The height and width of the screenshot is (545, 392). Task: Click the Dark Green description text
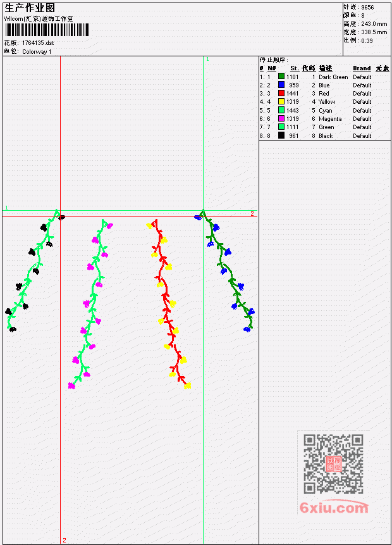(x=333, y=77)
